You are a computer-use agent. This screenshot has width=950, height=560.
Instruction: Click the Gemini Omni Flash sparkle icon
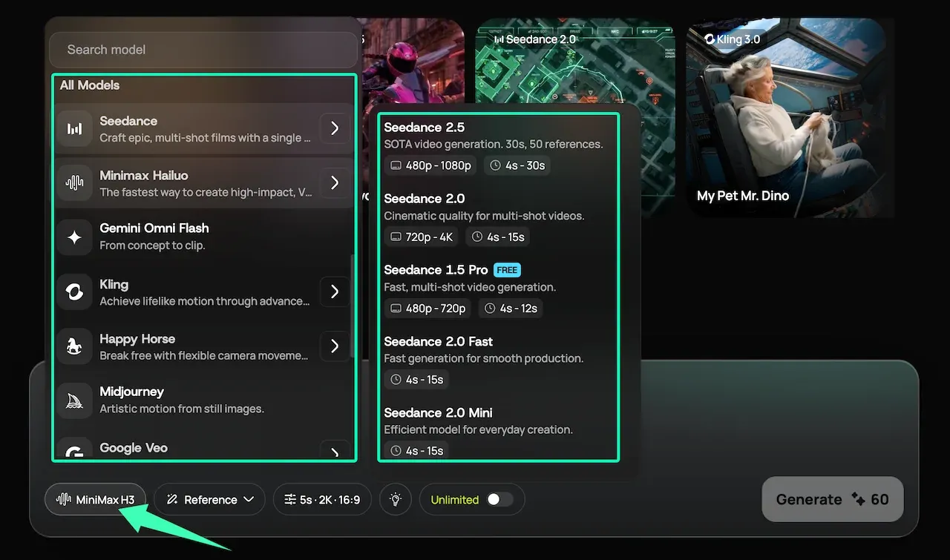pyautogui.click(x=74, y=237)
